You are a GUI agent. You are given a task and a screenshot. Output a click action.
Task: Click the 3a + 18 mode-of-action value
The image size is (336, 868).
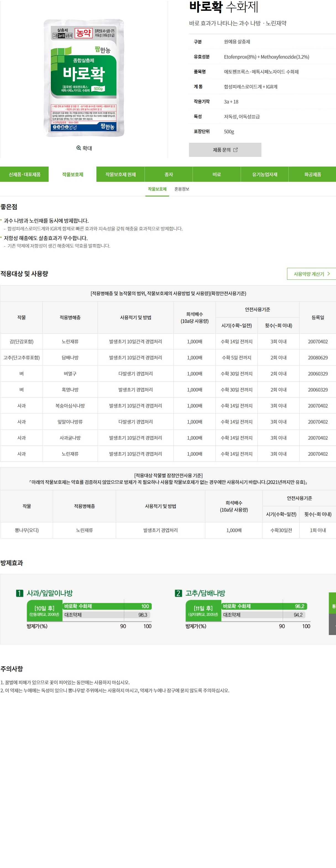pos(231,102)
